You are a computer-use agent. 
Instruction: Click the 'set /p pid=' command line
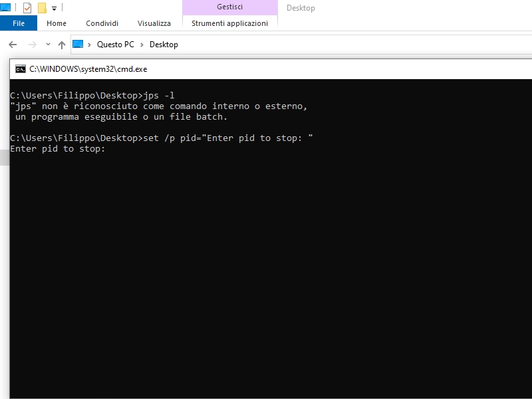(162, 138)
